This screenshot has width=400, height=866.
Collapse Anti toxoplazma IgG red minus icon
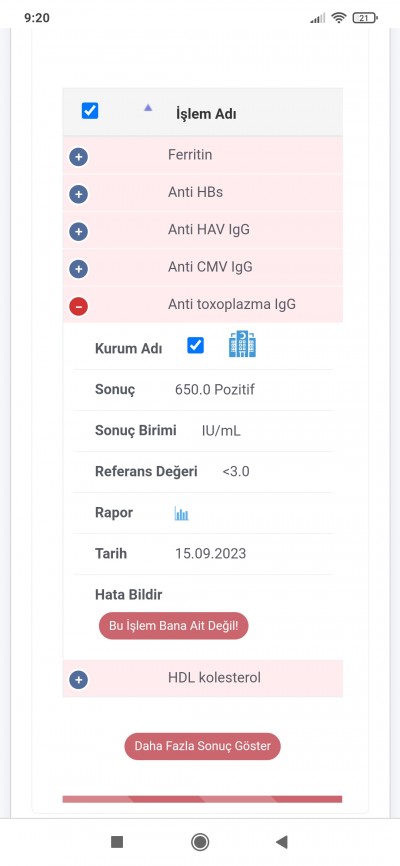(78, 306)
